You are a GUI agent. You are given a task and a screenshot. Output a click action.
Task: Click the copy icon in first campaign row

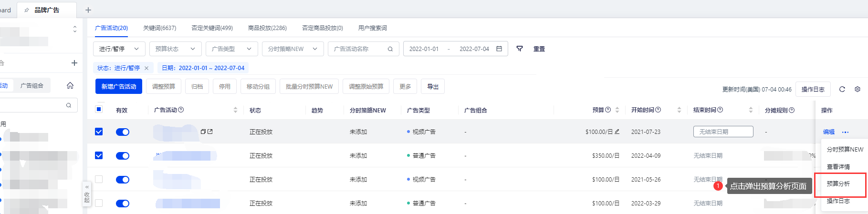coord(203,132)
